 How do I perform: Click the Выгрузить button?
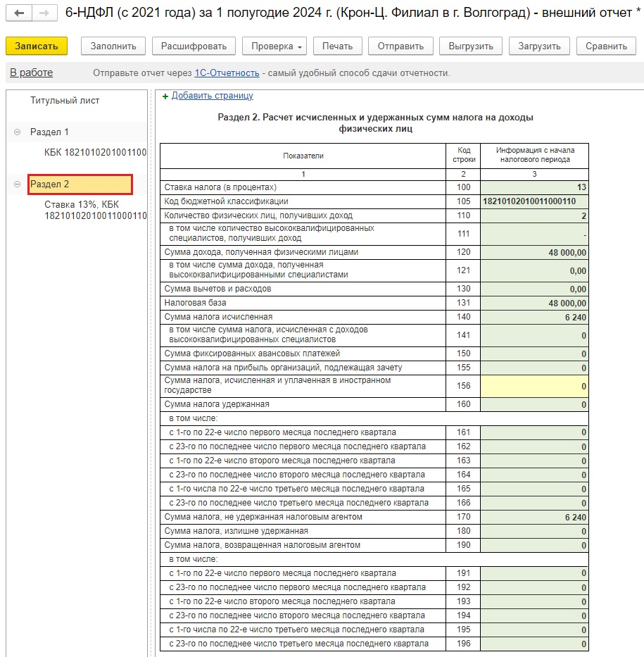tap(471, 46)
